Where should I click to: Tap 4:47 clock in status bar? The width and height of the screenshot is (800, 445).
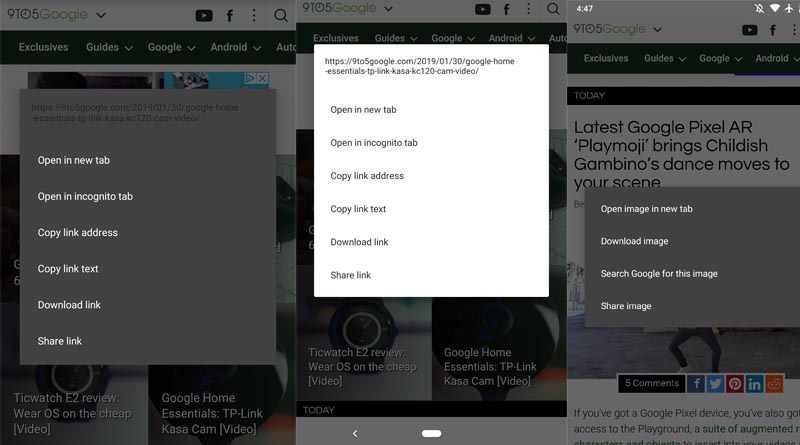click(x=585, y=9)
